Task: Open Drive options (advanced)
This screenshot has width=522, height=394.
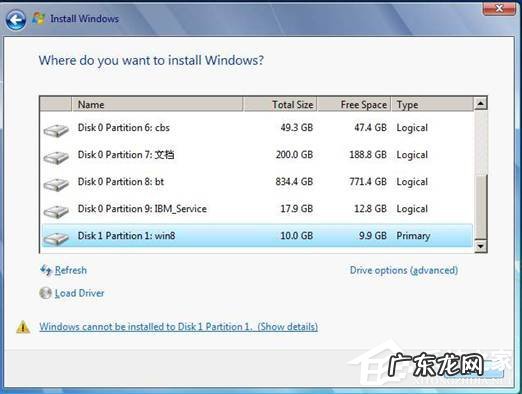Action: pyautogui.click(x=404, y=270)
